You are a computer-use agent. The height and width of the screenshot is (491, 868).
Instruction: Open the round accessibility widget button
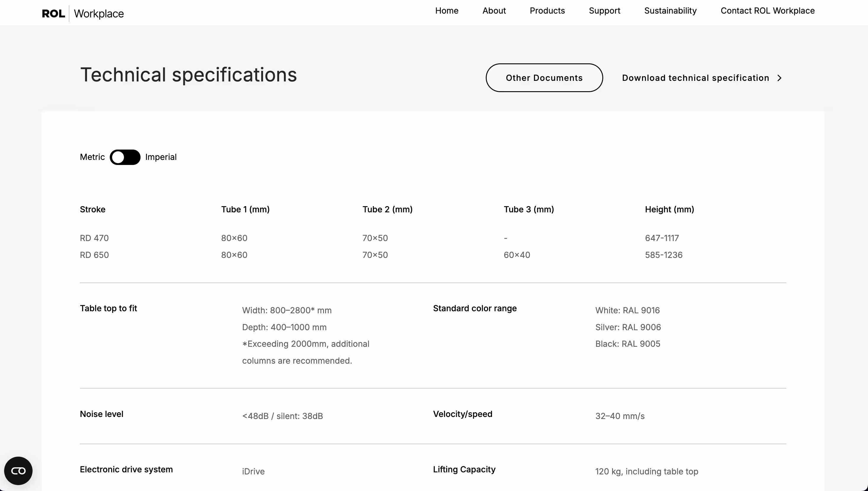coord(18,471)
